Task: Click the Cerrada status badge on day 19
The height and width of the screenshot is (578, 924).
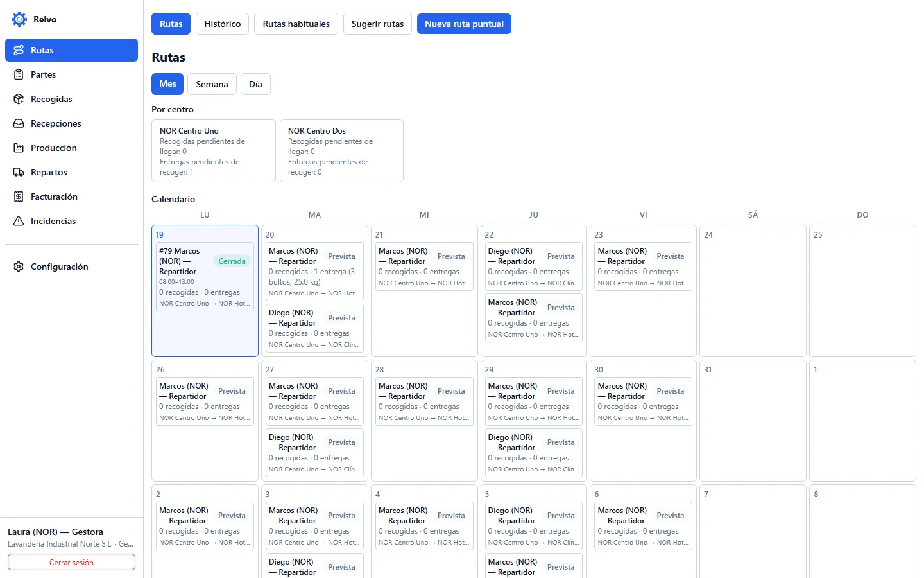Action: click(x=232, y=261)
